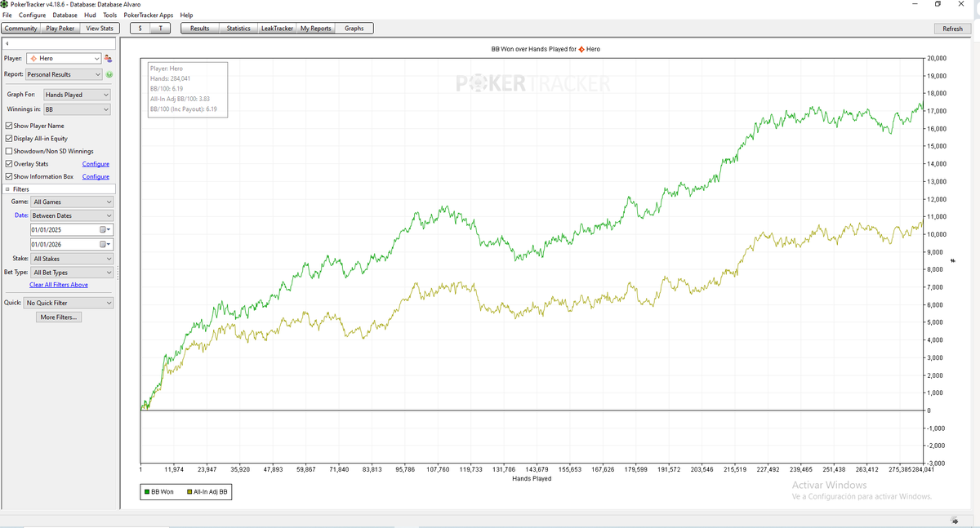Switch to the Results tab
The image size is (980, 528).
(199, 29)
